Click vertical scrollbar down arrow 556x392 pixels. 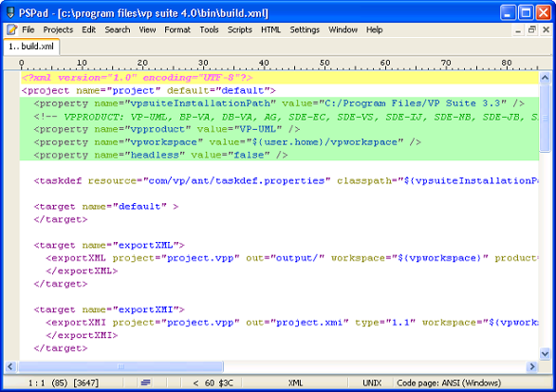tap(545, 353)
